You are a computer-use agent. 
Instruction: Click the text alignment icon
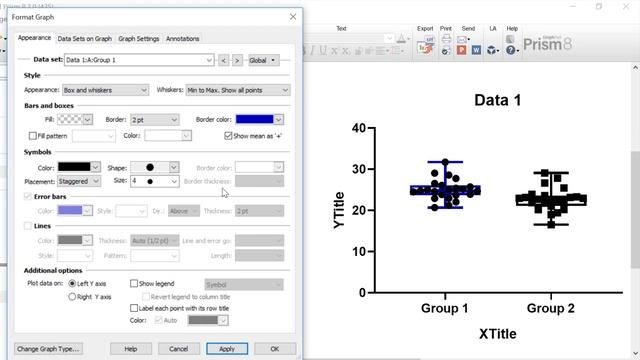tap(382, 51)
